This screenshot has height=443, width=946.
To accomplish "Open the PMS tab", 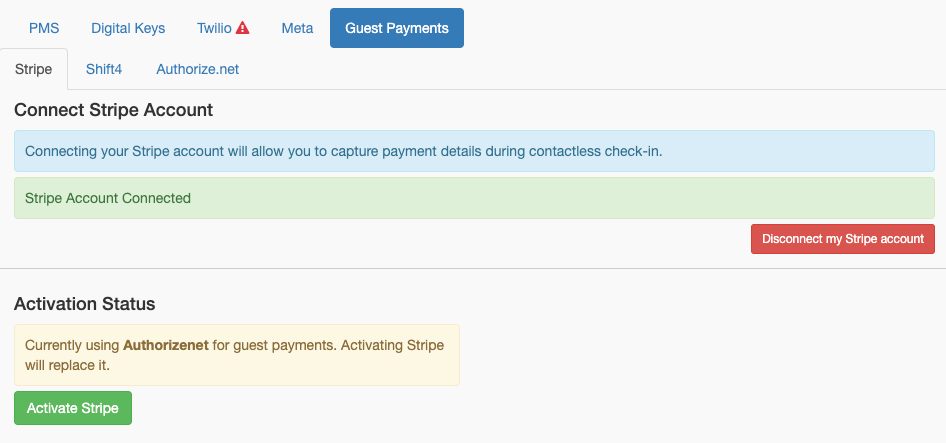I will pos(44,28).
